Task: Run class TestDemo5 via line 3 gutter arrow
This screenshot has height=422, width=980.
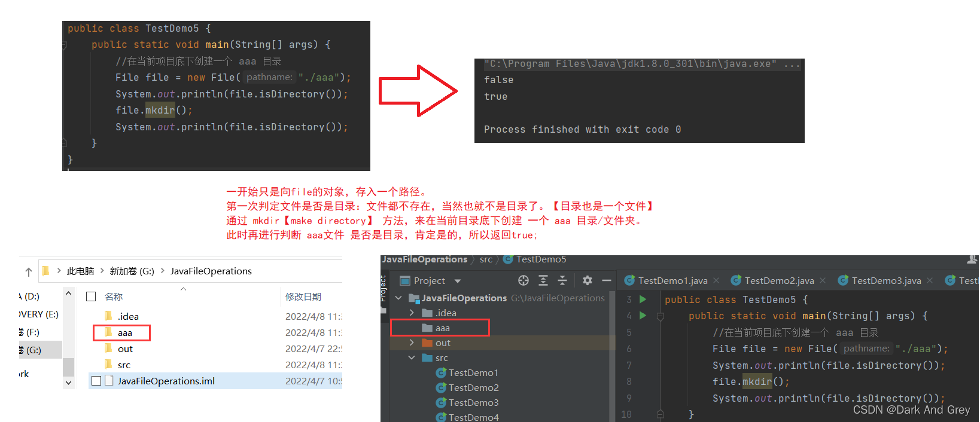Action: point(643,299)
